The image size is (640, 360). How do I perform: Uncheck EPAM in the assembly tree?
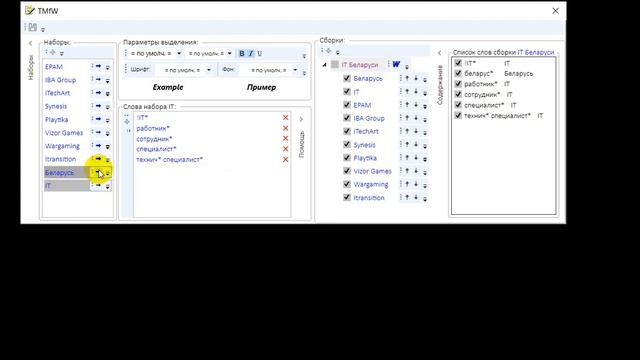347,105
